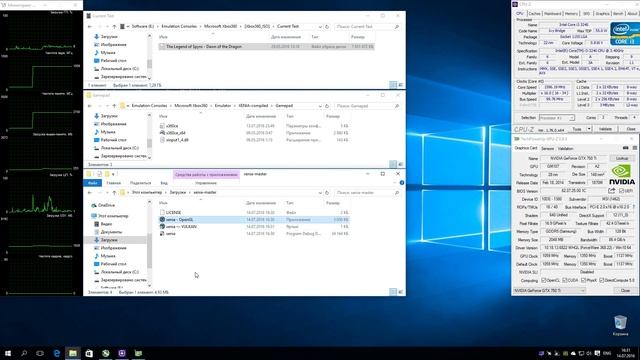This screenshot has height=360, width=640.
Task: Launch Microsoft Edge from the taskbar
Action: pyautogui.click(x=57, y=353)
